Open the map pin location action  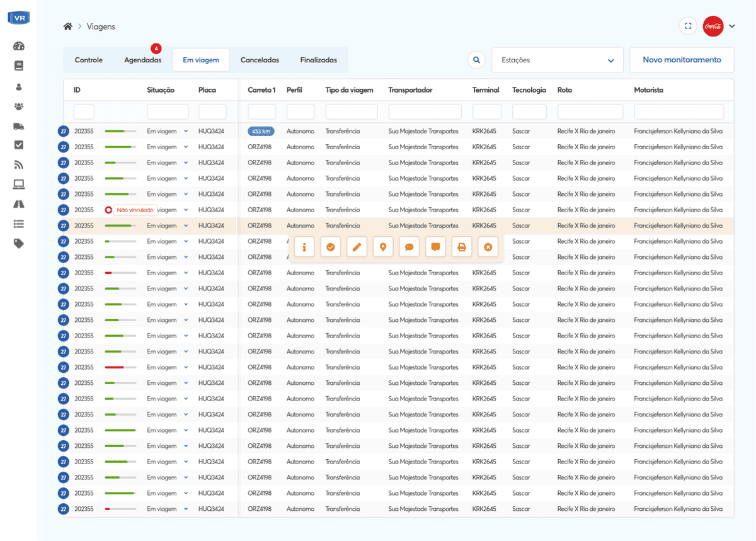pyautogui.click(x=382, y=248)
